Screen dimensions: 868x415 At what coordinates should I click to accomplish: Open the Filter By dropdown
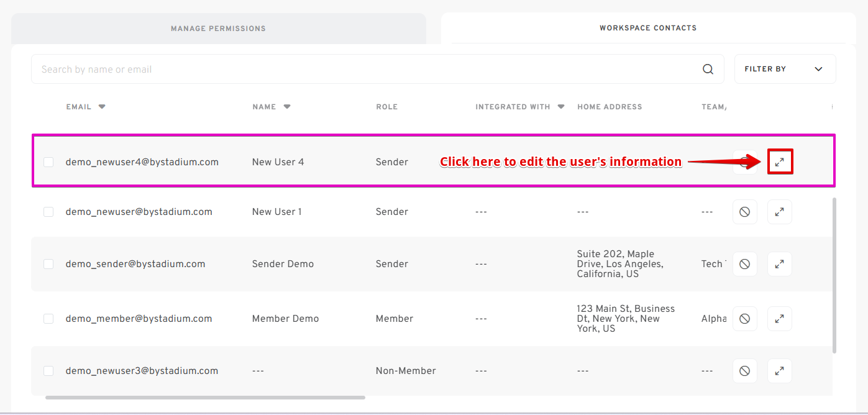(785, 69)
